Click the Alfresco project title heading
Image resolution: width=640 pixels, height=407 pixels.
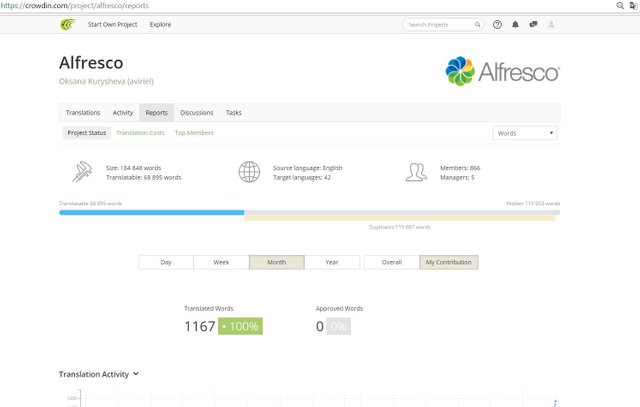pos(91,63)
